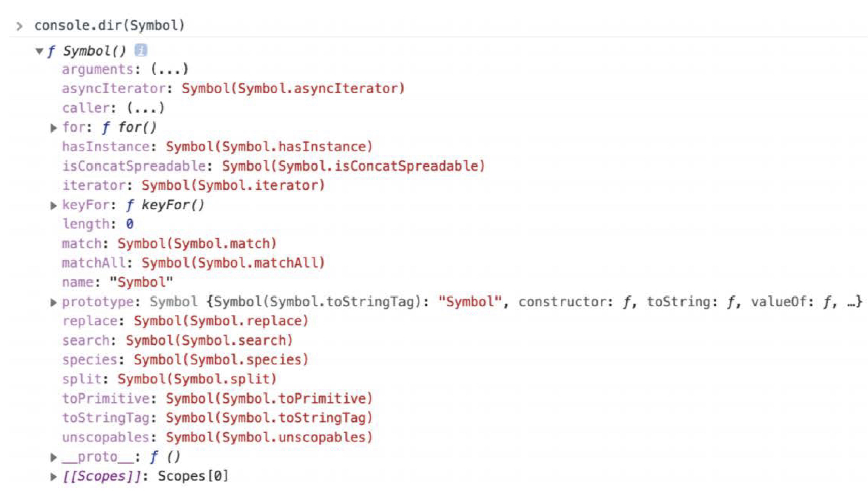Select value Symbol(Symbol.iterator)

[x=233, y=185]
